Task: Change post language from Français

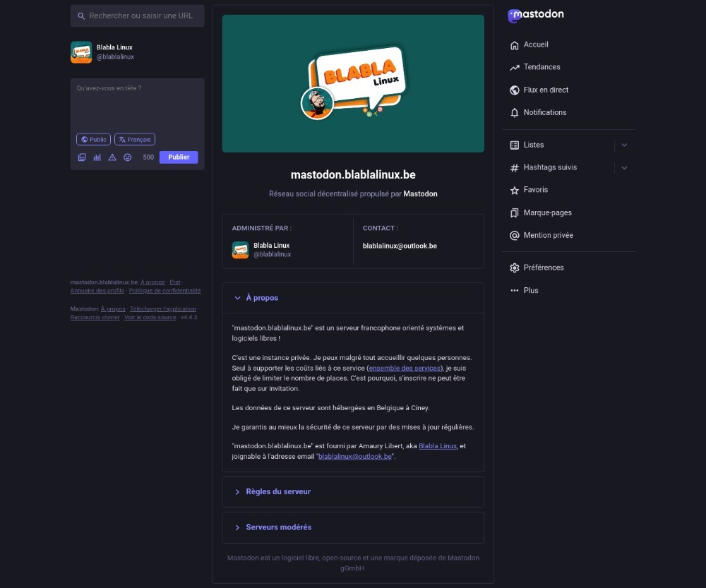Action: tap(135, 140)
